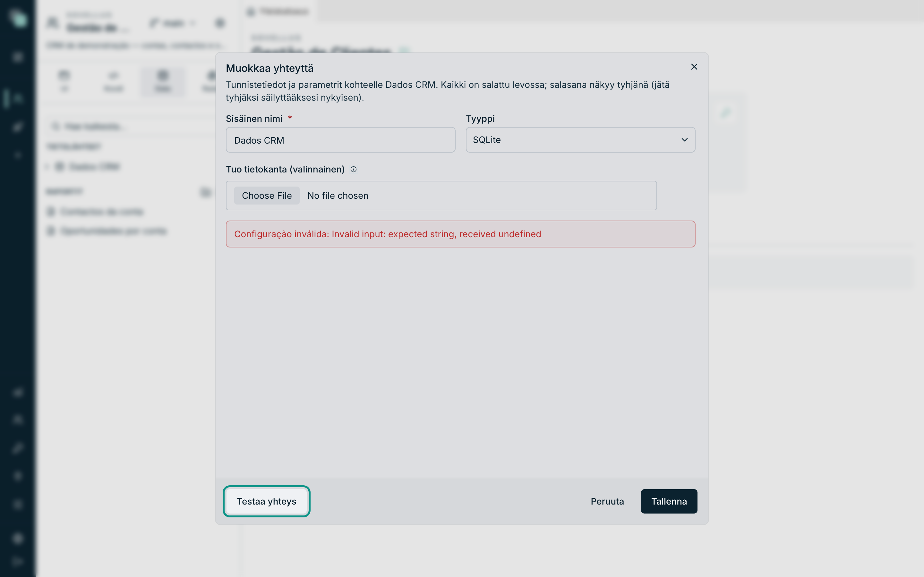Focus the Sisäinen nimi input field
Viewport: 924px width, 577px height.
coord(340,140)
